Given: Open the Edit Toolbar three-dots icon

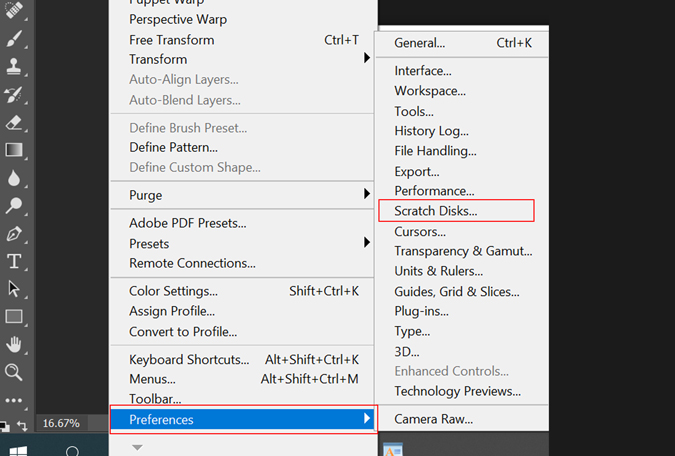Looking at the screenshot, I should click(x=14, y=400).
